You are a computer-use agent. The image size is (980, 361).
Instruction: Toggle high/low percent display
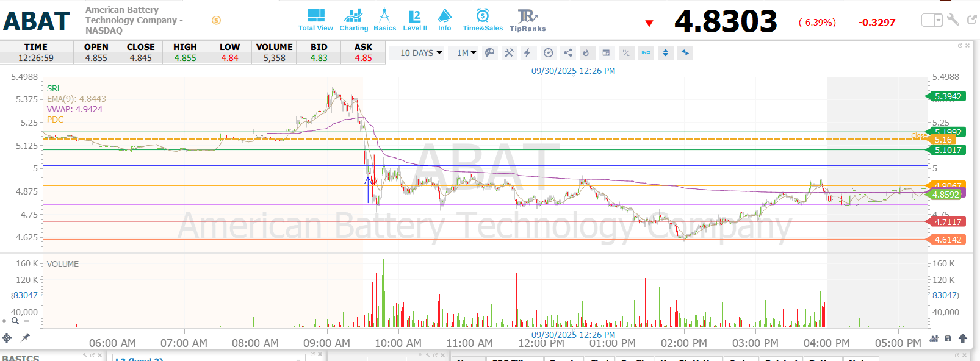pyautogui.click(x=625, y=53)
